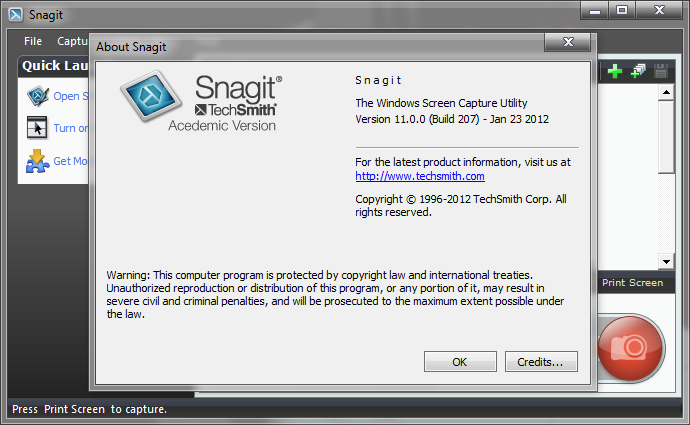Click the green plus add profile icon
The image size is (690, 425).
(x=615, y=71)
